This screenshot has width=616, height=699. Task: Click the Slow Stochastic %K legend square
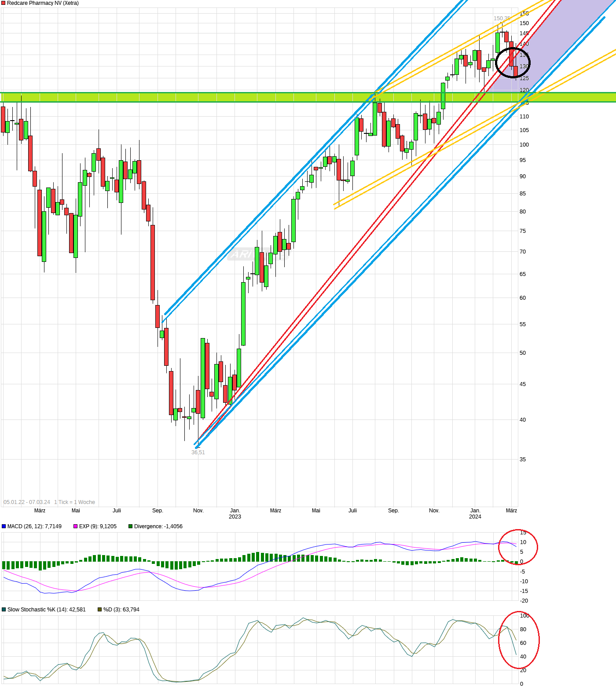(4, 610)
